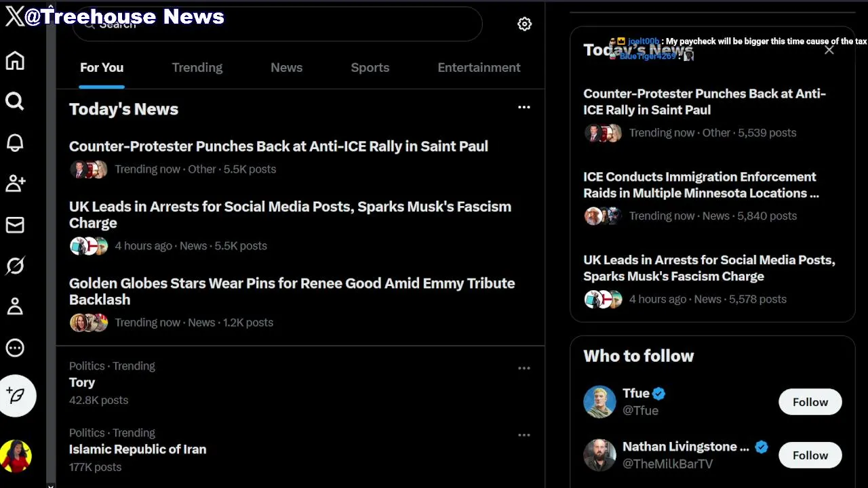
Task: Open Explore settings gear
Action: [524, 24]
